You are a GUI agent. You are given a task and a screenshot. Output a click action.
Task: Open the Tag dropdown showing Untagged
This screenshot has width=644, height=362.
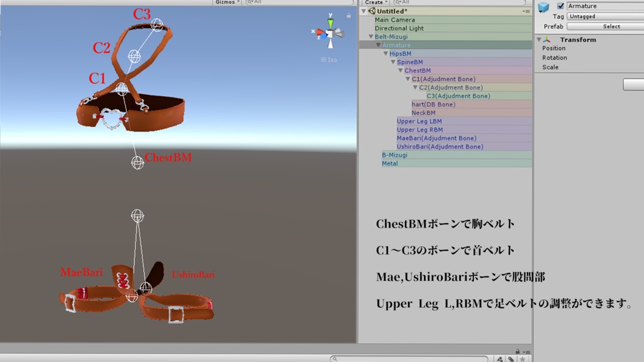(x=605, y=16)
